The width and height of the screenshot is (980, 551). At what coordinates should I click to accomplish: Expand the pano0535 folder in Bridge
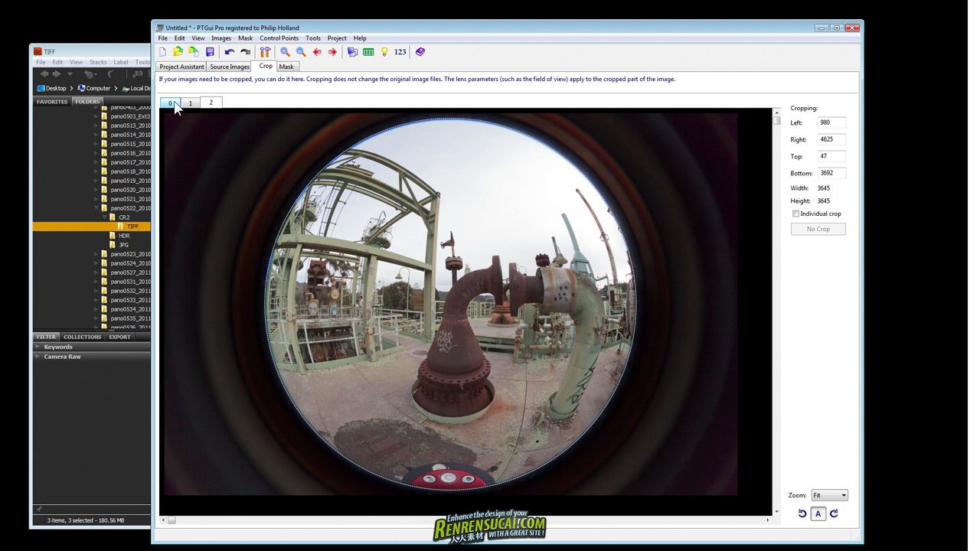[96, 318]
